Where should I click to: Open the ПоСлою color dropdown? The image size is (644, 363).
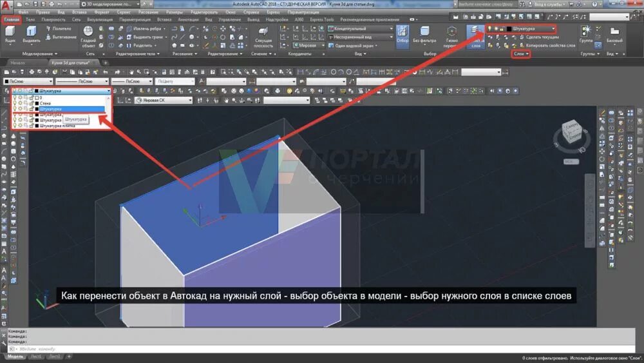pos(28,81)
